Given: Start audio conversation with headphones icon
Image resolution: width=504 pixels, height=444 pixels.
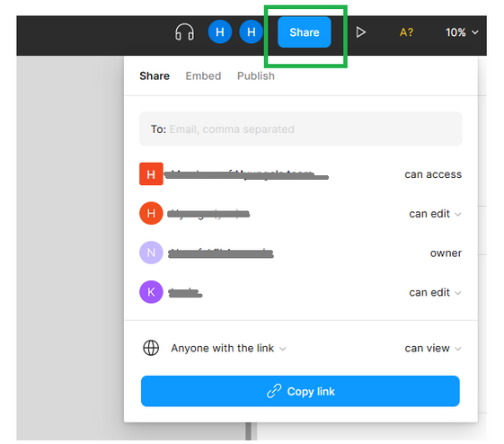Looking at the screenshot, I should click(x=184, y=32).
